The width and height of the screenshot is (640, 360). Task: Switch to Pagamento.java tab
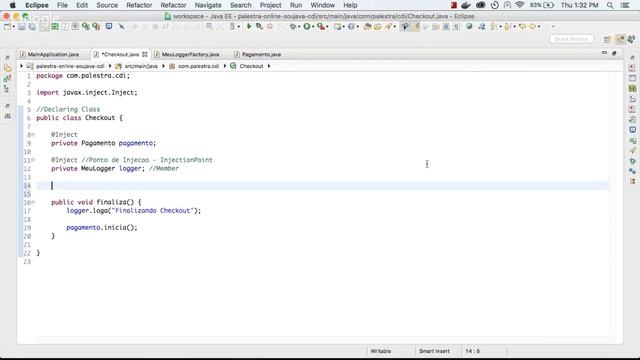(261, 54)
